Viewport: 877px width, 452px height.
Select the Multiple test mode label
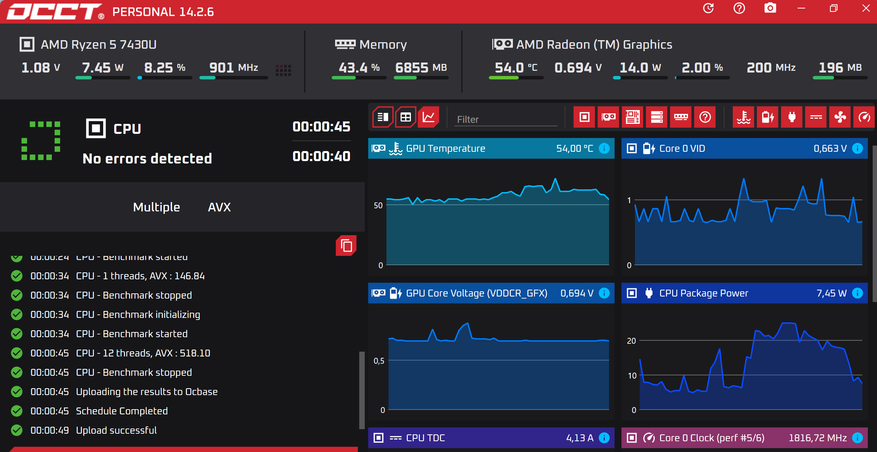click(156, 207)
